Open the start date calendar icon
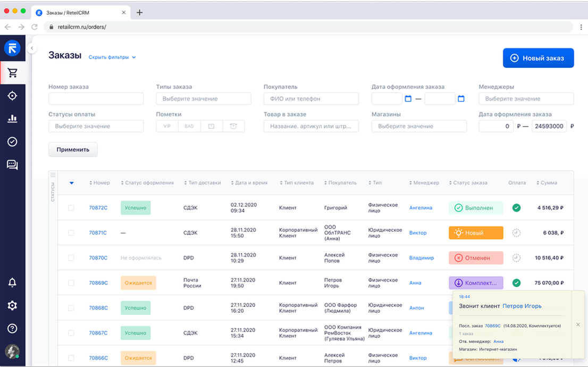This screenshot has width=588, height=367. coord(408,99)
